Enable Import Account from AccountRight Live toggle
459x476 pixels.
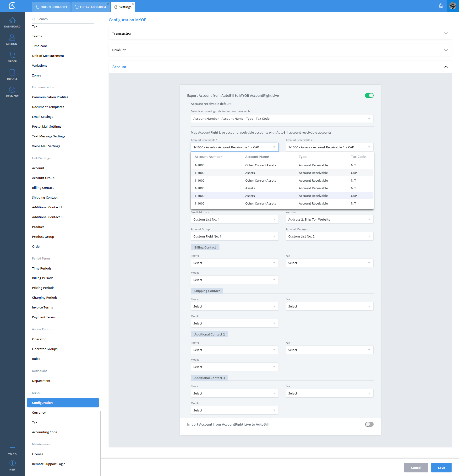(x=369, y=424)
